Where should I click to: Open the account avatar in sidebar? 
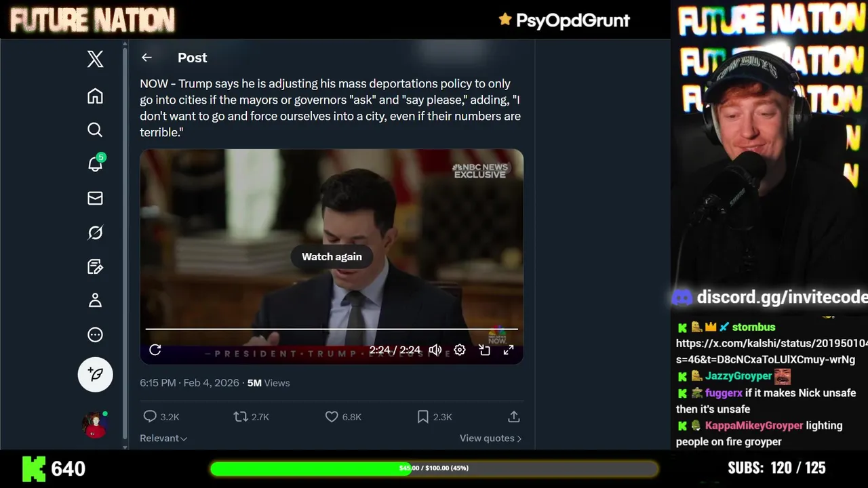coord(95,424)
